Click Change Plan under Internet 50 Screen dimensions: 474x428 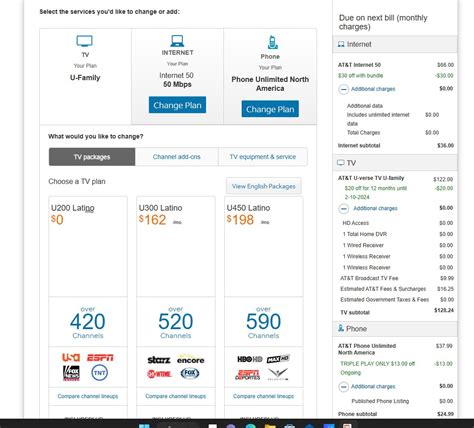(177, 105)
